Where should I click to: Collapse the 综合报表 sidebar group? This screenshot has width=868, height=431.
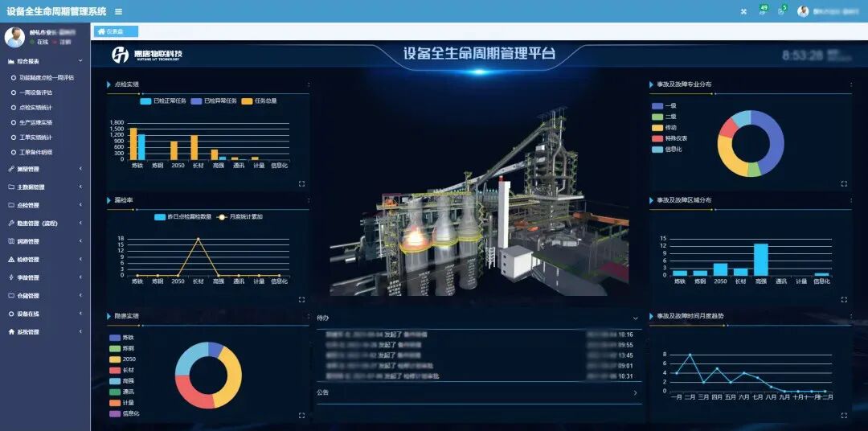tap(80, 61)
